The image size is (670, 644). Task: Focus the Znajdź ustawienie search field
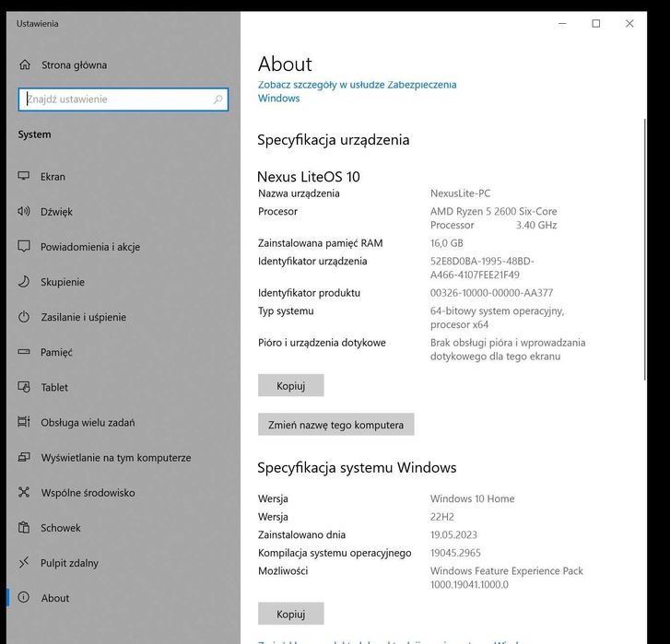point(123,100)
